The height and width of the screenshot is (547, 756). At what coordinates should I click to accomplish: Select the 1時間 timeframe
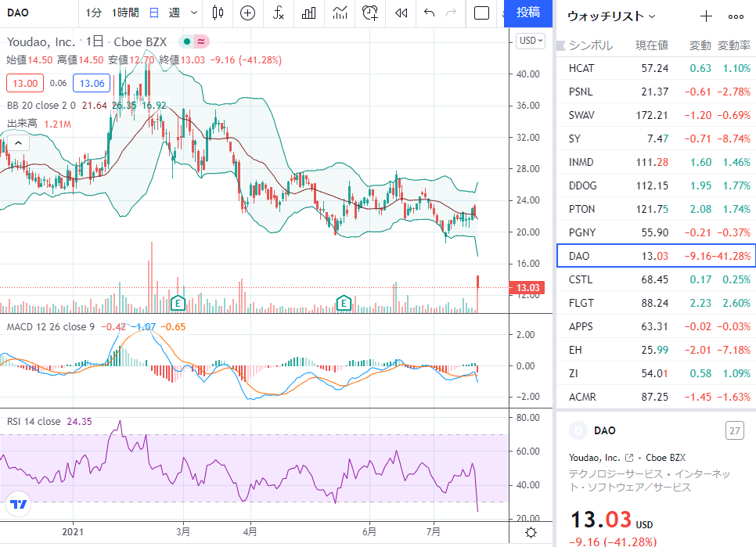coord(125,13)
